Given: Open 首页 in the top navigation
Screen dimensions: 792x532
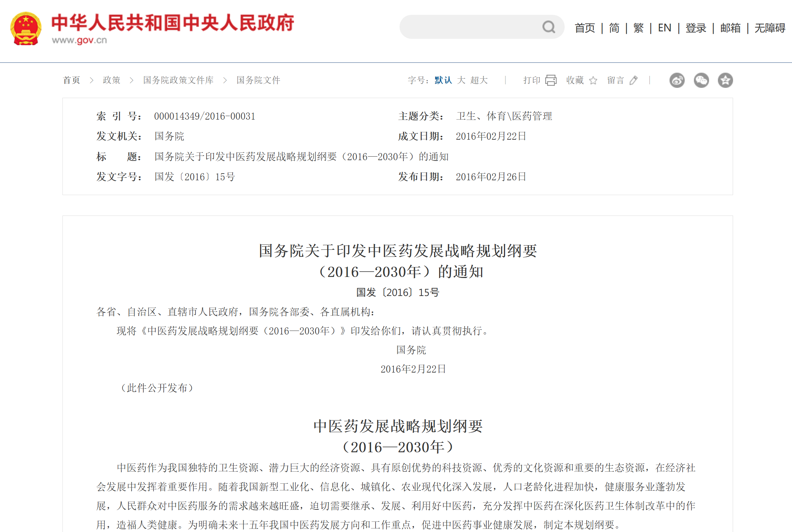Looking at the screenshot, I should 585,28.
